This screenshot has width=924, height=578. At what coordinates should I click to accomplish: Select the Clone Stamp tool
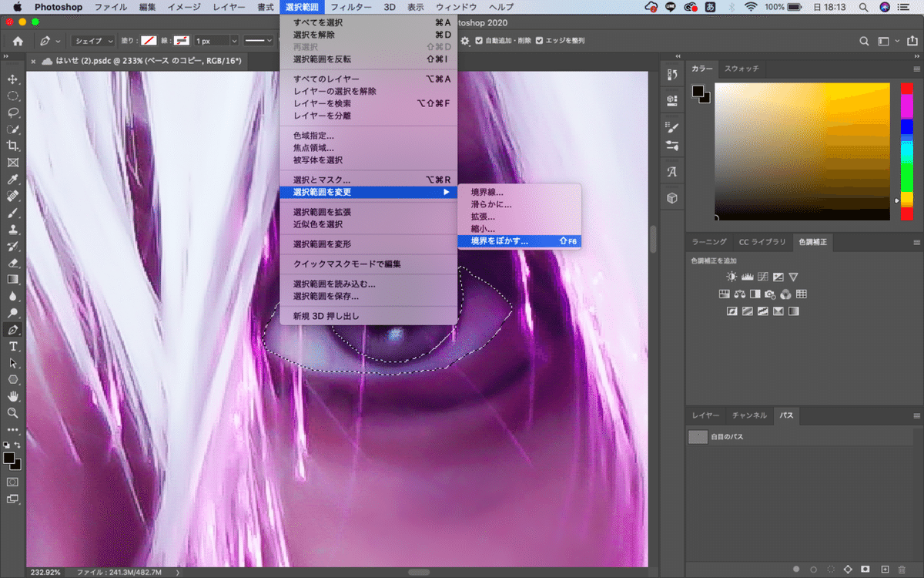pyautogui.click(x=12, y=230)
